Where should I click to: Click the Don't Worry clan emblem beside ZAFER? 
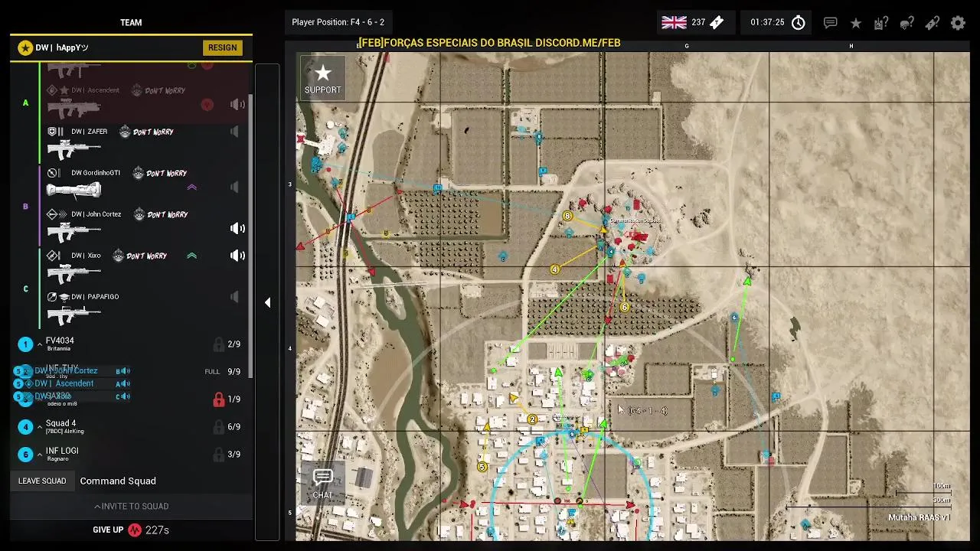125,132
